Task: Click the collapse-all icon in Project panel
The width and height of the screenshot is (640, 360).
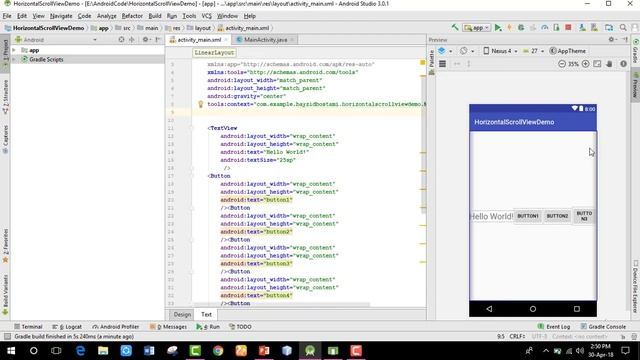Action: click(131, 40)
